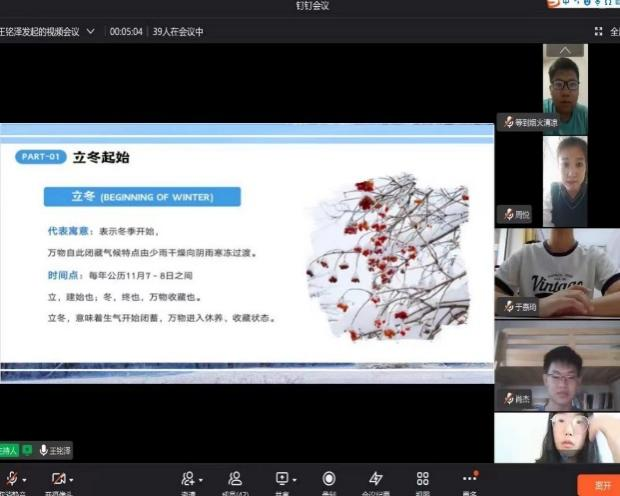Screen dimensions: 620x496
Task: Click the orange leave meeting button
Action: pyautogui.click(x=602, y=483)
